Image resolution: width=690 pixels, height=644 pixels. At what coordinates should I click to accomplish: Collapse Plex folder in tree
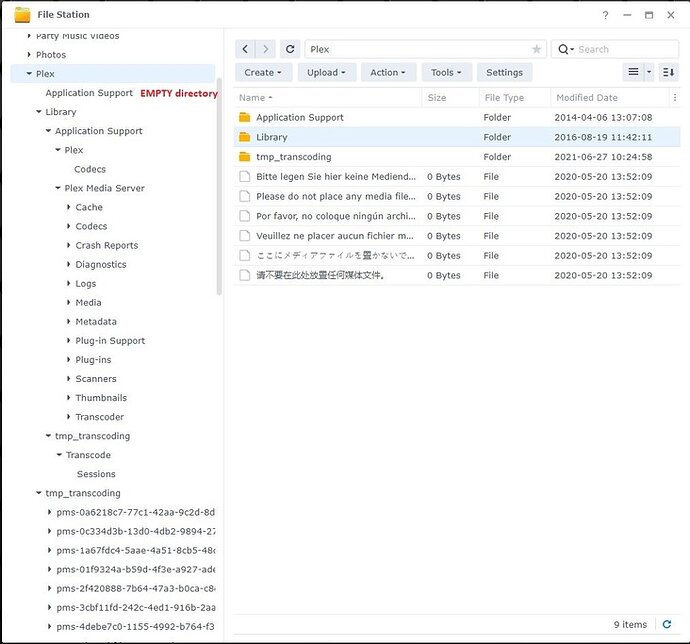29,74
